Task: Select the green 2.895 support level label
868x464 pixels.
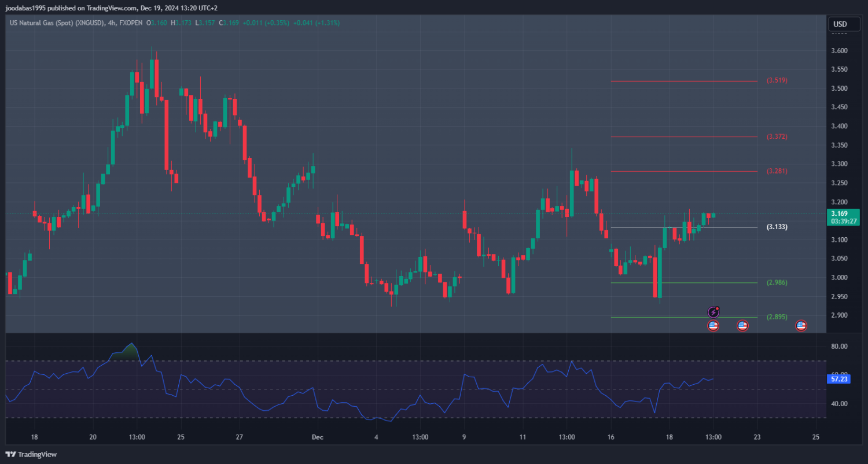Action: (x=777, y=317)
